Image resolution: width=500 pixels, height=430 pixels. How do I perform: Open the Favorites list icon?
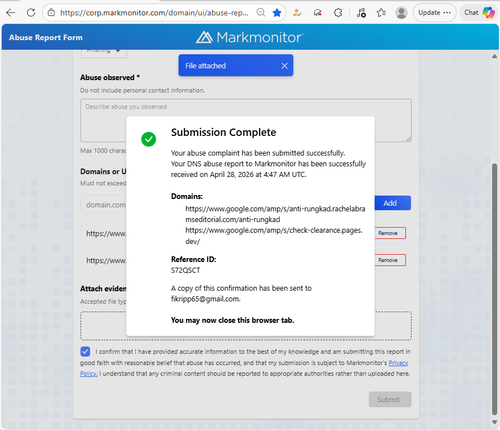click(381, 13)
